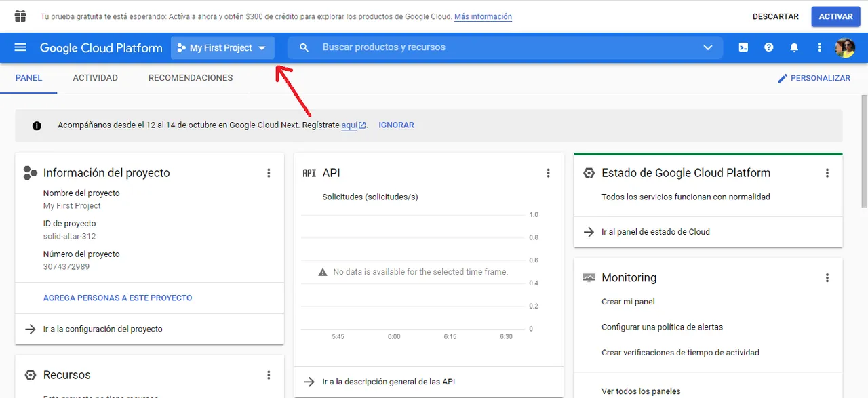Click arrow beside Ir al panel de estado
Viewport: 868px width, 398px height.
[x=589, y=232]
